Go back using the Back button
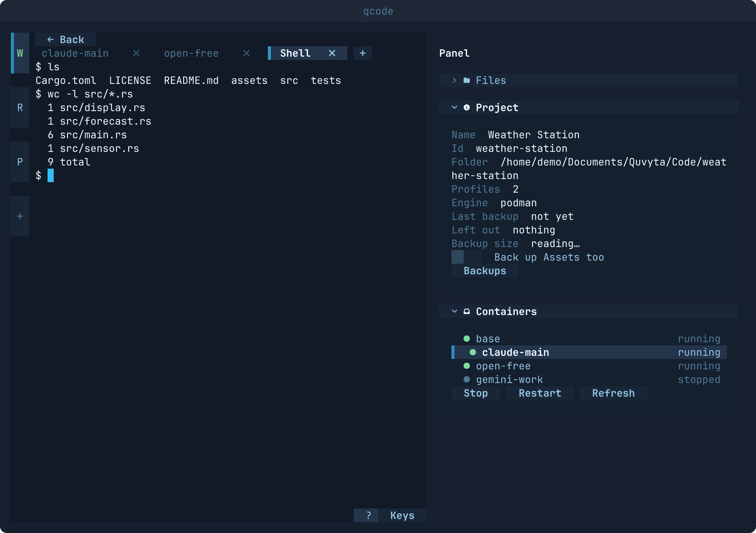The height and width of the screenshot is (533, 756). click(66, 39)
